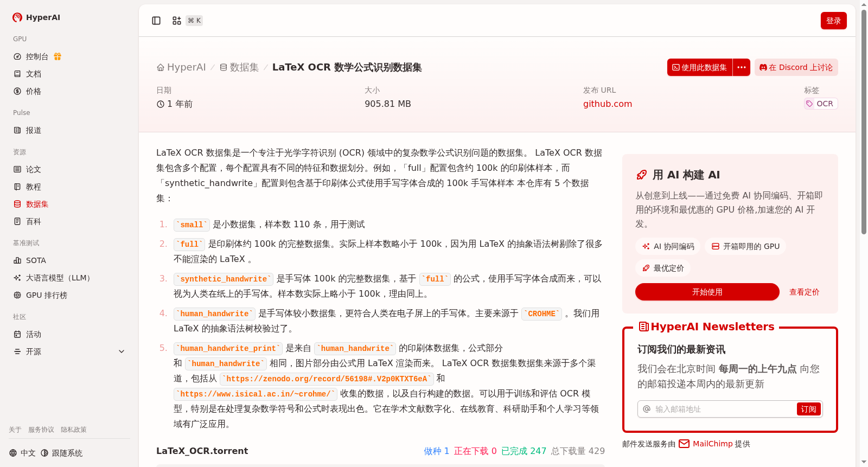Click the clock icon beside 1 年前

(161, 104)
